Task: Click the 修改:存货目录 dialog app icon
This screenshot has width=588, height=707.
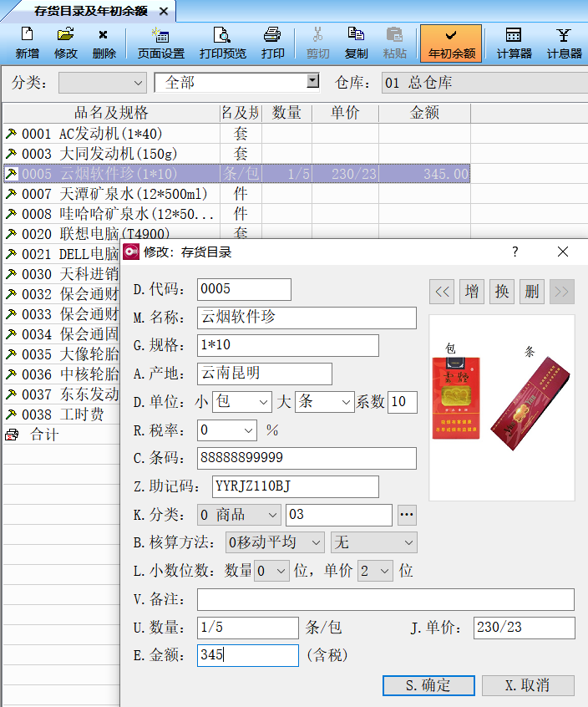Action: 131,252
